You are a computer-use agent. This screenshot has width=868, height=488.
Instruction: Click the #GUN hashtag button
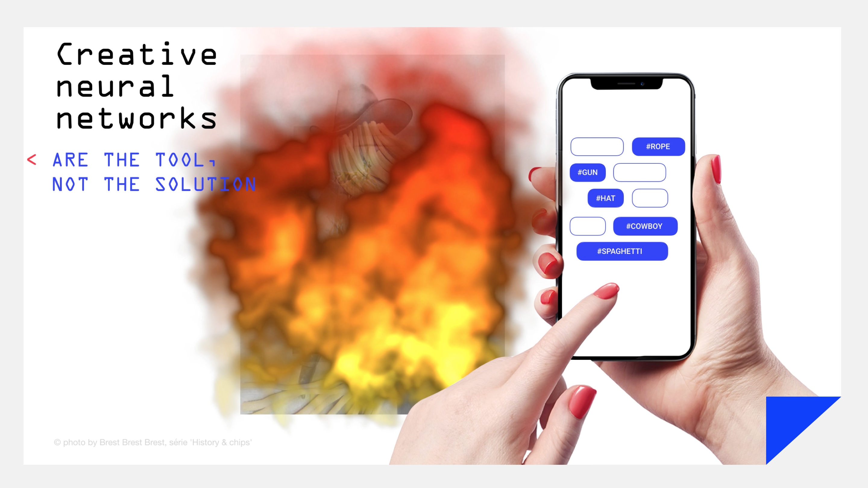pyautogui.click(x=587, y=173)
